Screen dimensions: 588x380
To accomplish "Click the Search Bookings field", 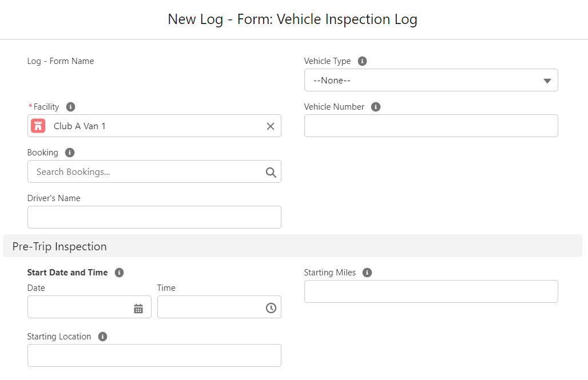I will tap(143, 171).
